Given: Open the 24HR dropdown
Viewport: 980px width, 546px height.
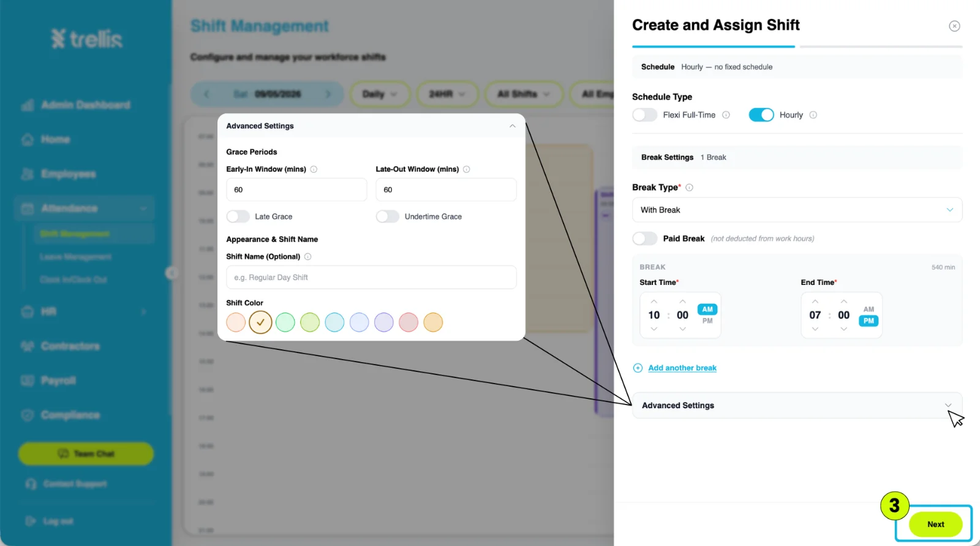Looking at the screenshot, I should point(447,94).
